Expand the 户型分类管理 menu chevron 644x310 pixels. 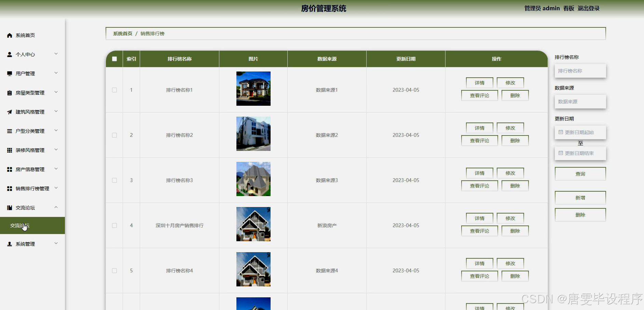coord(56,130)
